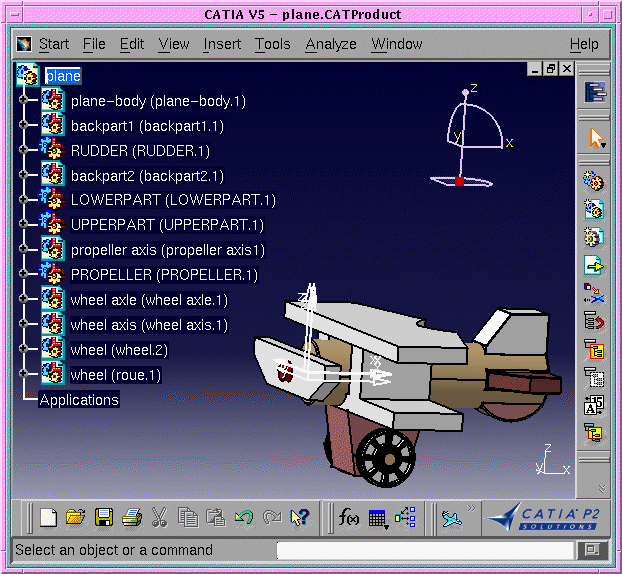Click the Applications tree entry
Viewport: 622px width, 574px height.
pos(78,400)
